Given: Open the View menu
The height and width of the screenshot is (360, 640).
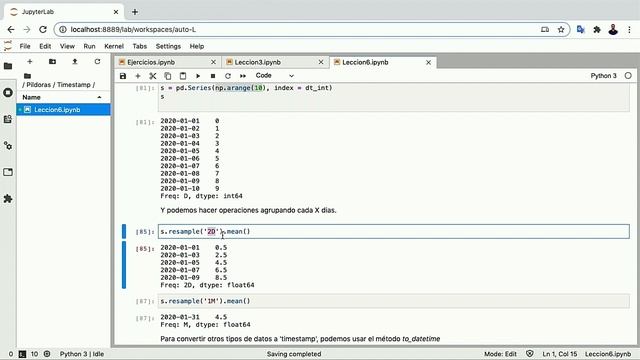Looking at the screenshot, I should pyautogui.click(x=67, y=46).
